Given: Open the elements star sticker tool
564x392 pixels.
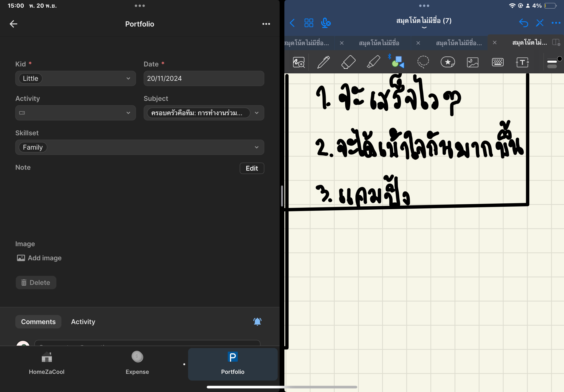Looking at the screenshot, I should coord(448,62).
